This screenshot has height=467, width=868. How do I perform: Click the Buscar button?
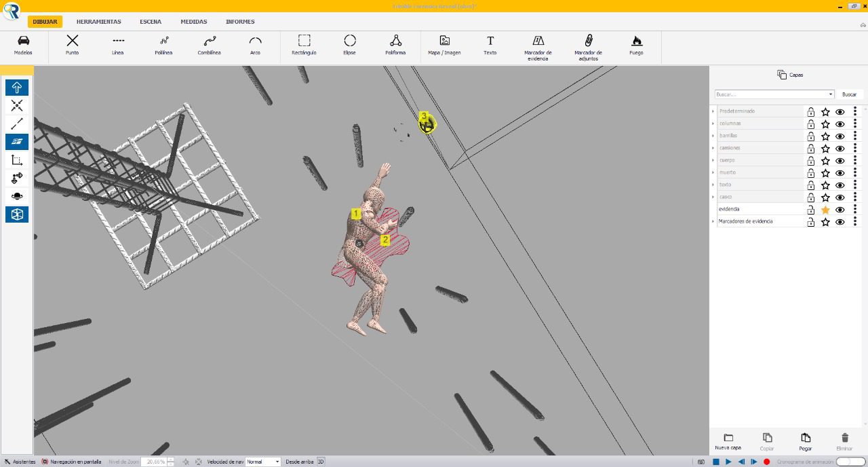click(x=849, y=94)
